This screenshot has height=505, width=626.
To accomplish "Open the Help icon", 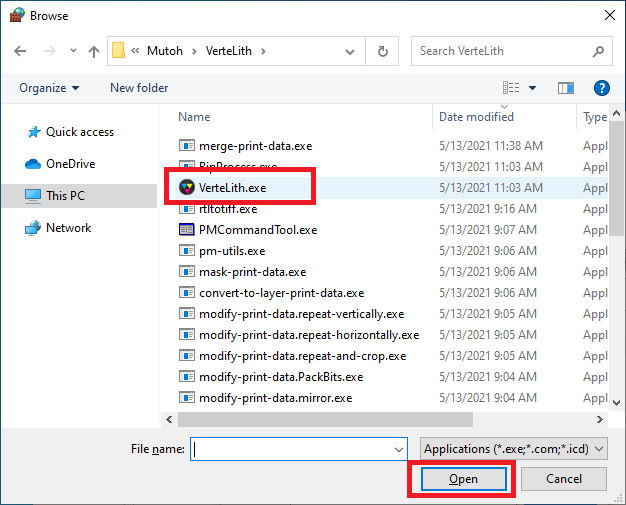I will pyautogui.click(x=601, y=88).
